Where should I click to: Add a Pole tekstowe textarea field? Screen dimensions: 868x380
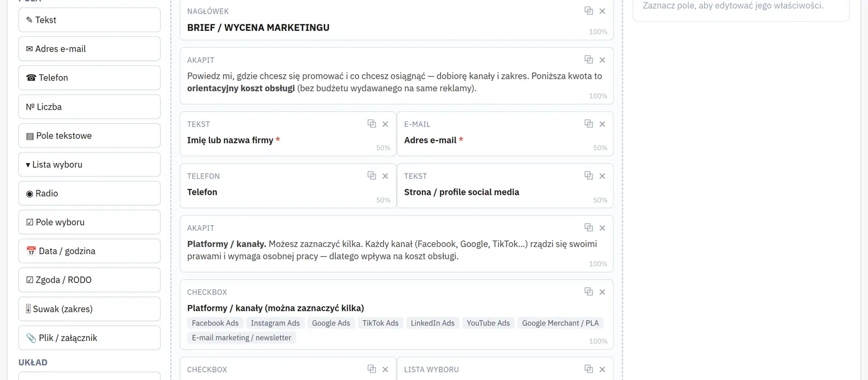(x=90, y=136)
